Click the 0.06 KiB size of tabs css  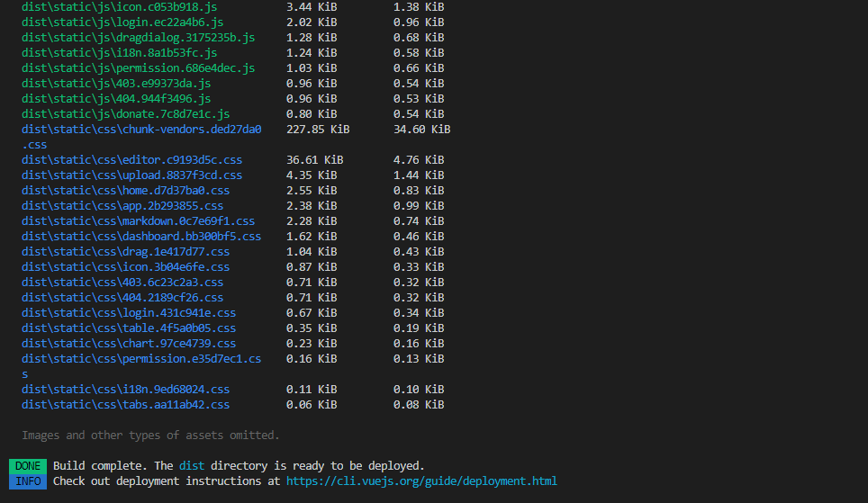tap(312, 405)
